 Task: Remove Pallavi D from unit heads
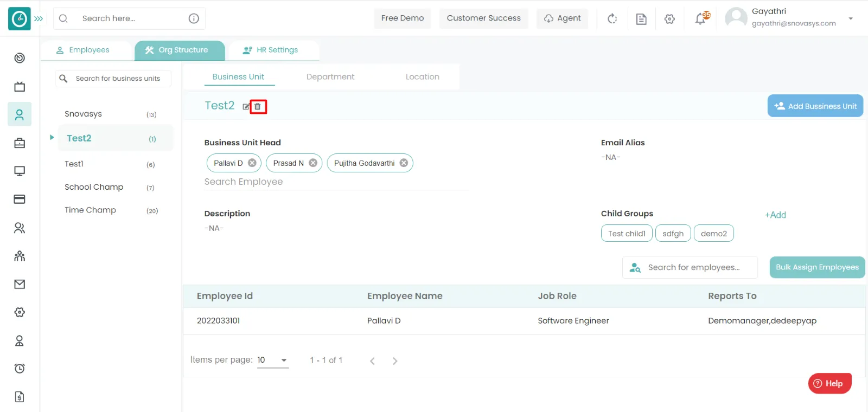coord(252,163)
